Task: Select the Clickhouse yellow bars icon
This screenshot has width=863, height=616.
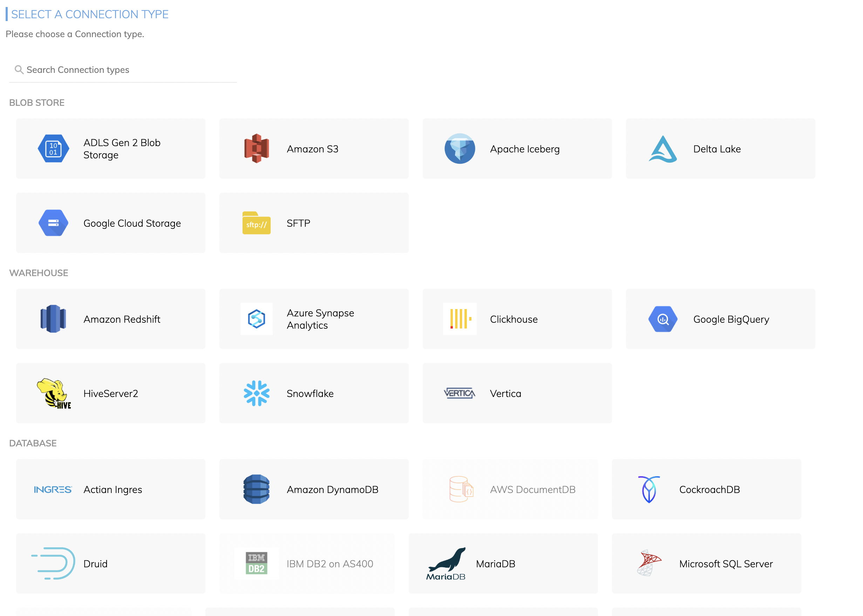Action: [460, 319]
